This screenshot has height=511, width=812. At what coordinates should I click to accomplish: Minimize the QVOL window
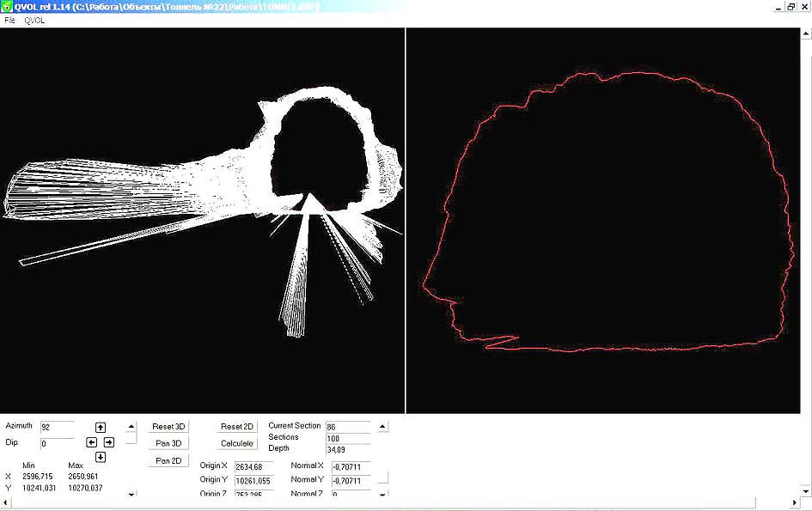pos(778,7)
